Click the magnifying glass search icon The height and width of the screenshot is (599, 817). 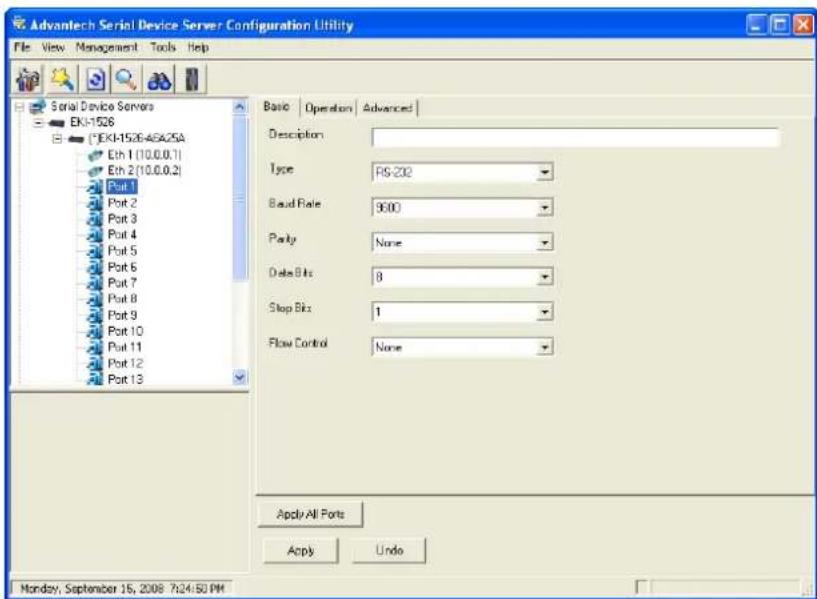(x=127, y=80)
